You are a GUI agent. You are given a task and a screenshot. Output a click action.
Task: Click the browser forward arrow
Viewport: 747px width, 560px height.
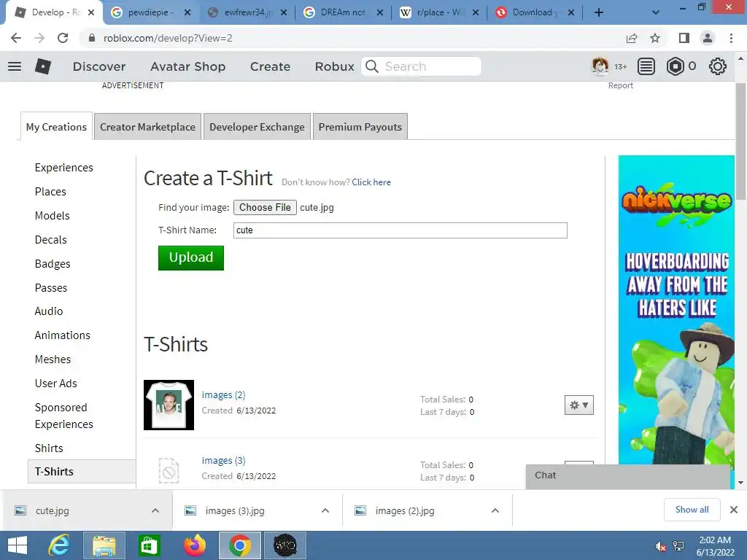39,38
